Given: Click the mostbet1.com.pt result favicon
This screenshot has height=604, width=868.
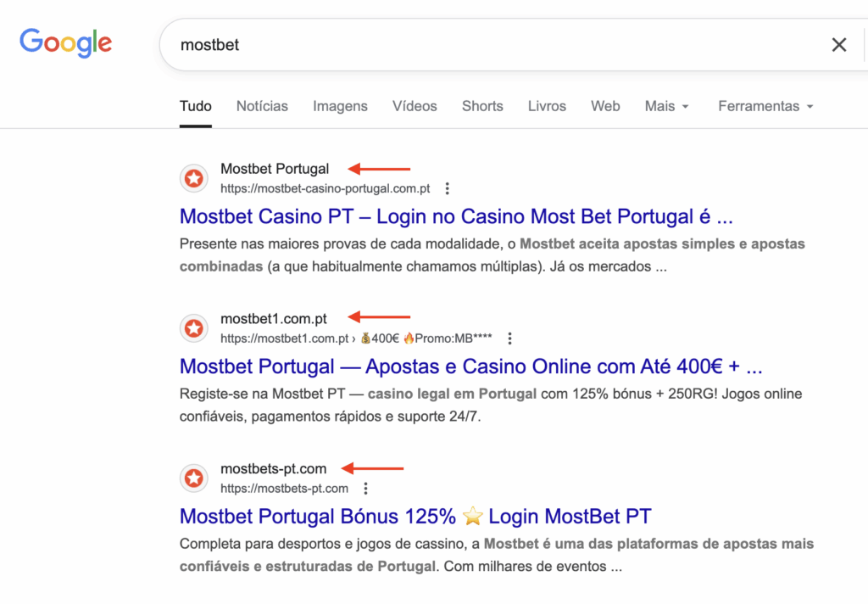Looking at the screenshot, I should point(194,328).
